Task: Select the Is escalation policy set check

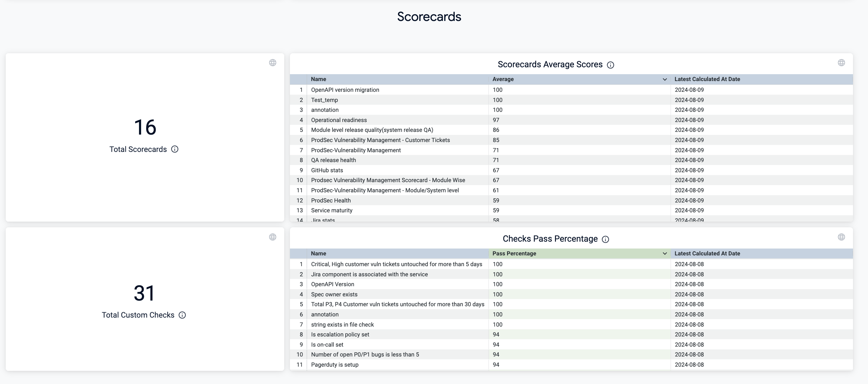Action: coord(340,335)
